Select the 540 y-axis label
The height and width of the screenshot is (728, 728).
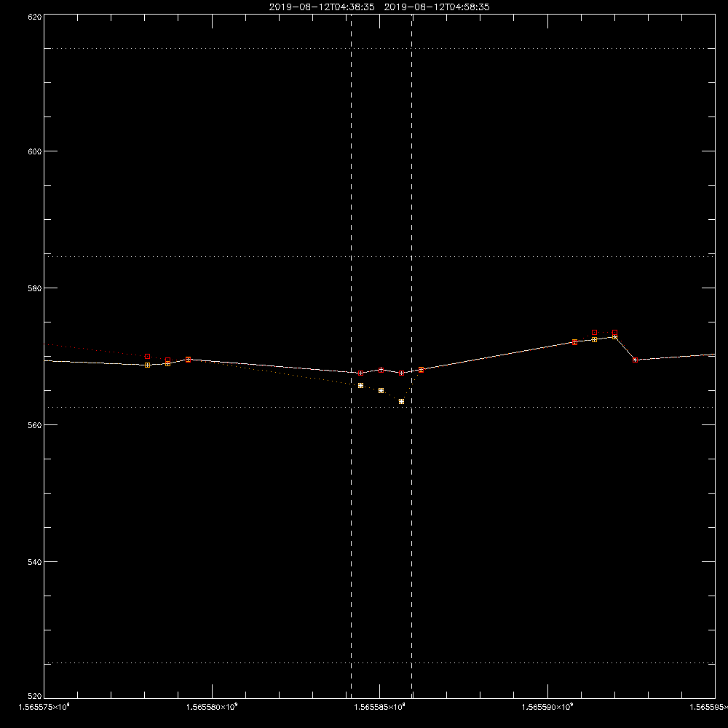[35, 562]
